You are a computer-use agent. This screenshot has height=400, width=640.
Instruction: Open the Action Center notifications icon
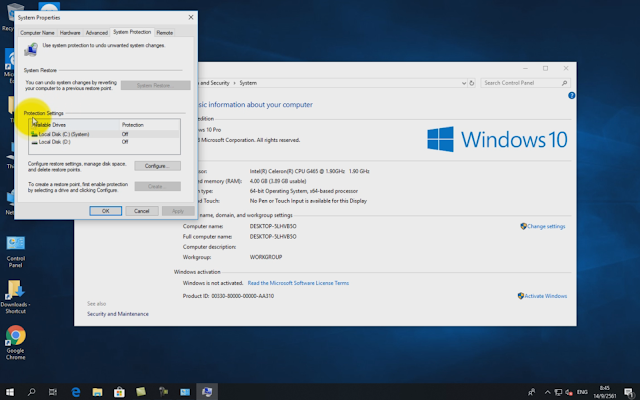point(629,392)
